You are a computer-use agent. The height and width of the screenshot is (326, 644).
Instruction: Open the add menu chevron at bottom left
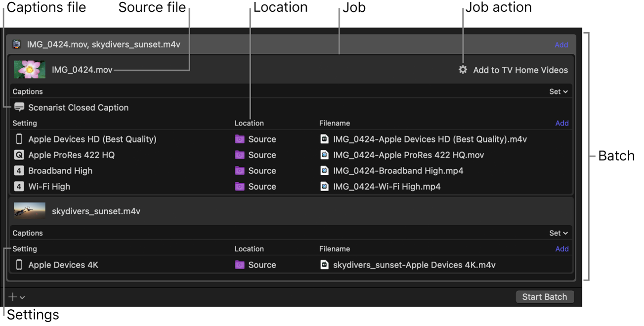pyautogui.click(x=22, y=297)
